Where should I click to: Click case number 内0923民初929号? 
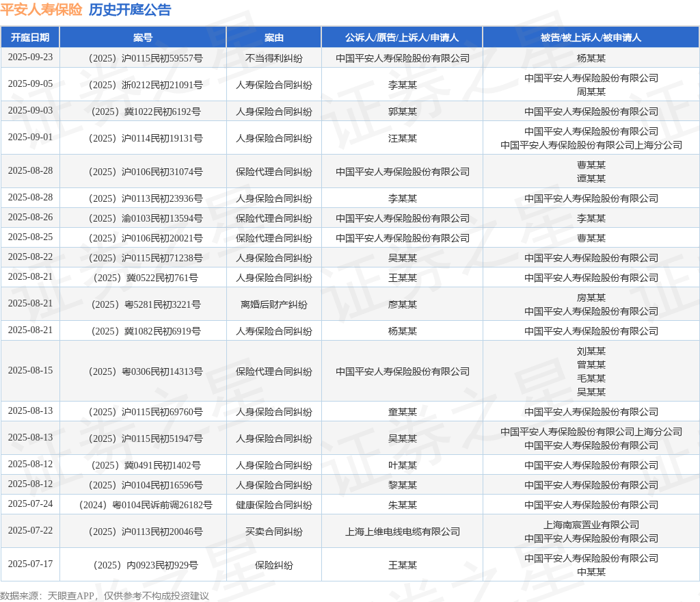[x=146, y=565]
